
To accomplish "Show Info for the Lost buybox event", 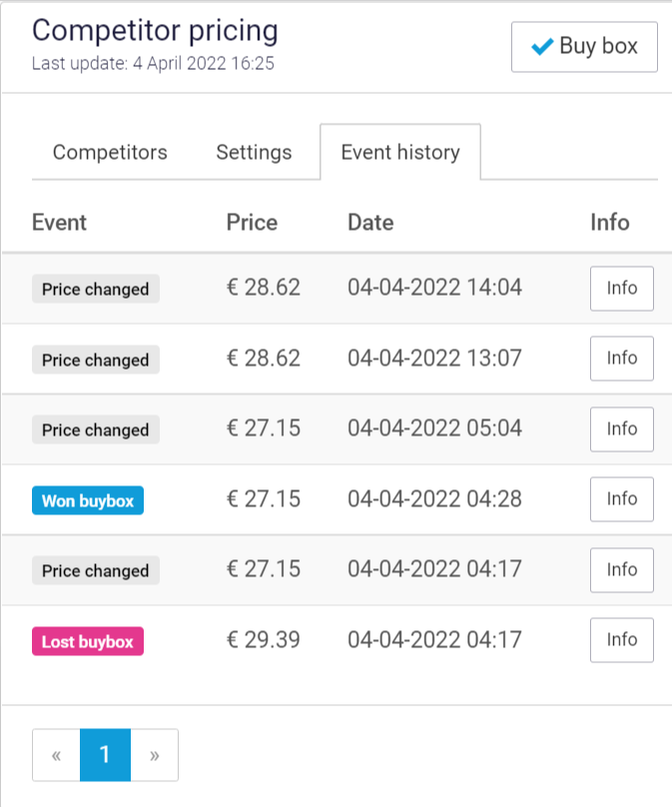I will coord(621,640).
